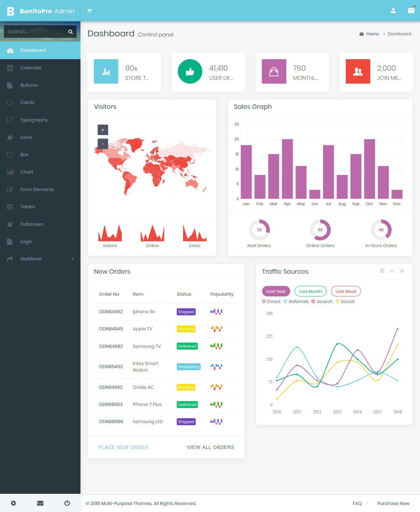Maximize the Traffic Sources widget
Viewport: 420px width, 512px height.
tap(382, 271)
